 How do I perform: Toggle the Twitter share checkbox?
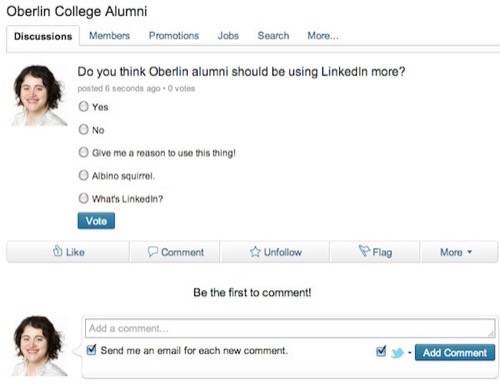[381, 351]
